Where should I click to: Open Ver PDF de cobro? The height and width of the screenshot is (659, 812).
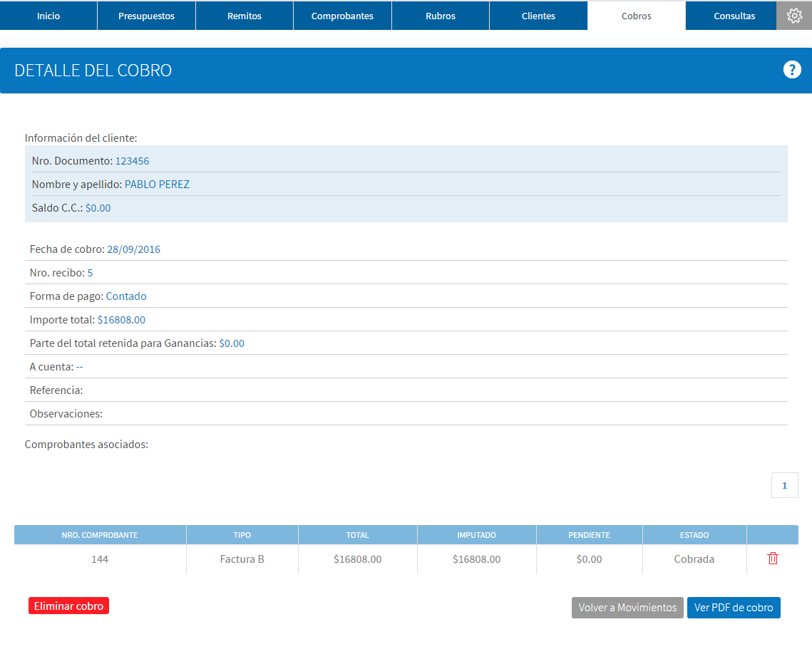pyautogui.click(x=734, y=608)
